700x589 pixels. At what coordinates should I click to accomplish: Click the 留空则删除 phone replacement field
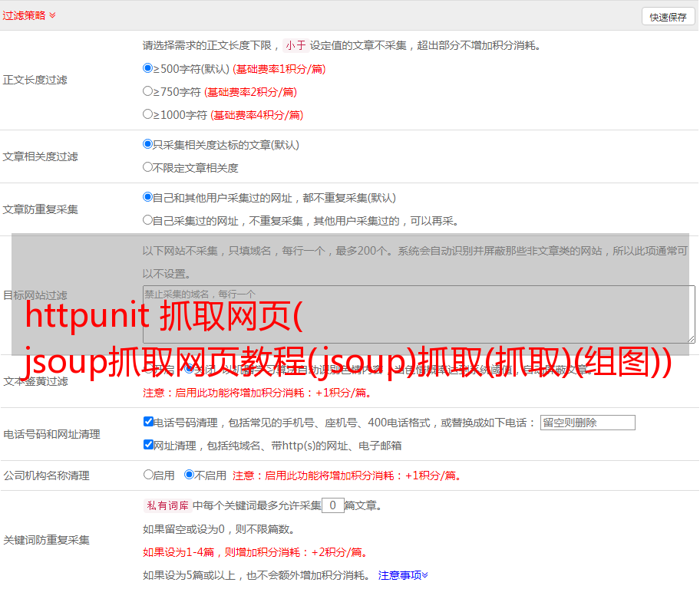point(587,423)
